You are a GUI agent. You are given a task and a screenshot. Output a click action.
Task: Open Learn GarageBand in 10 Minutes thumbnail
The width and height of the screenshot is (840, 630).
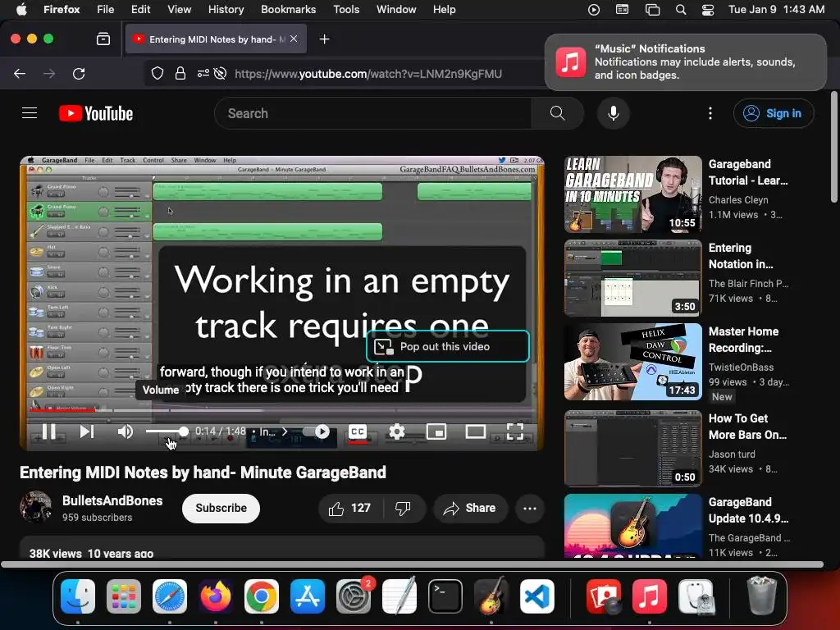632,194
